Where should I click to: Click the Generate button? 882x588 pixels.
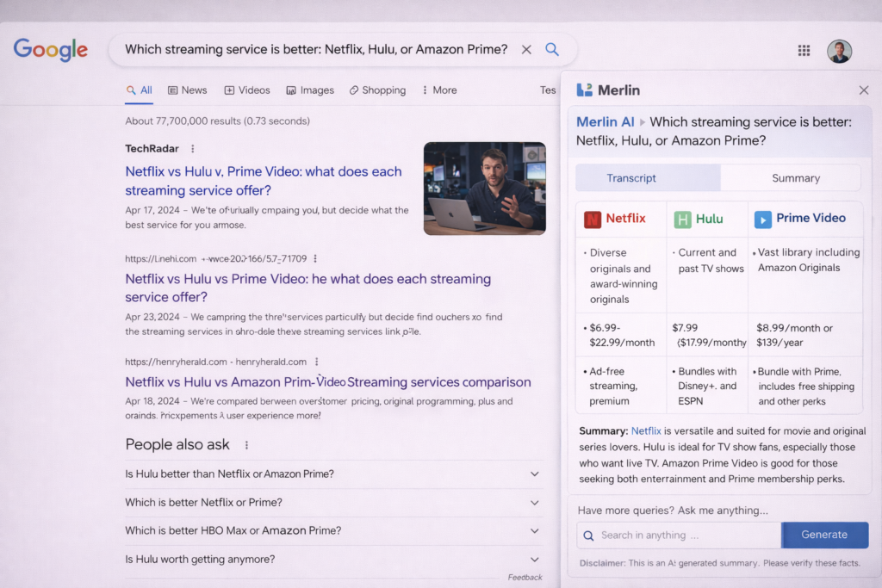pyautogui.click(x=824, y=535)
